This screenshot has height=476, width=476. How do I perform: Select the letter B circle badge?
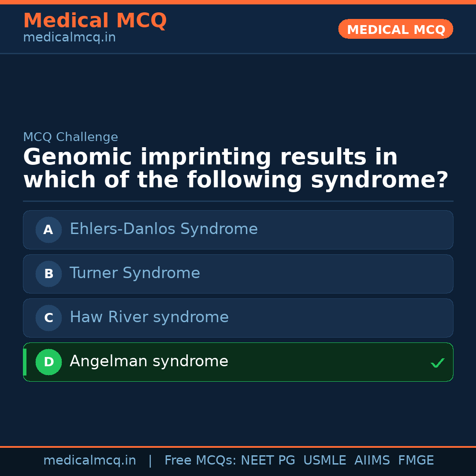(48, 274)
